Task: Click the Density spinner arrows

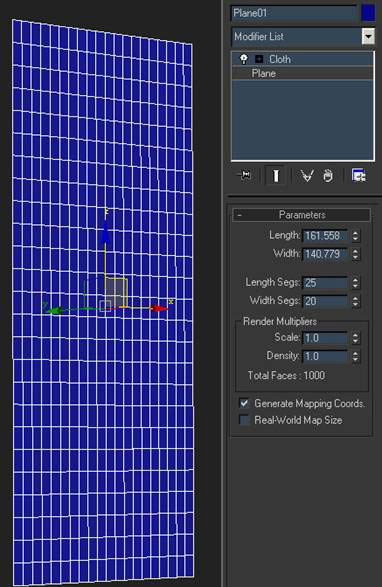Action: coord(355,356)
